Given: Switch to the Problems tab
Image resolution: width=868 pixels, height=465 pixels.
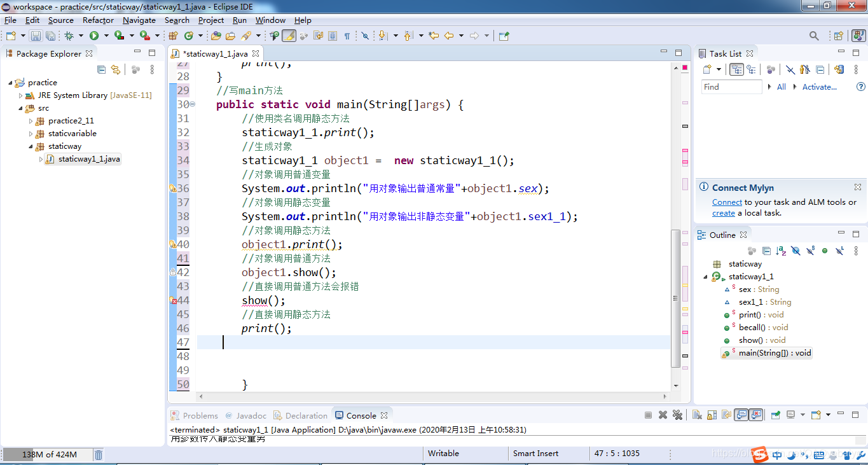Looking at the screenshot, I should coord(195,415).
